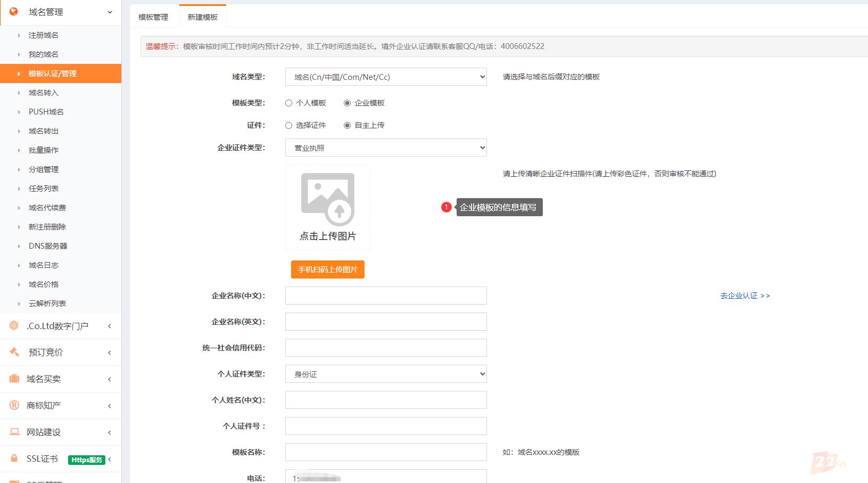Open the 域名类型 dropdown
This screenshot has height=483, width=868.
[386, 77]
